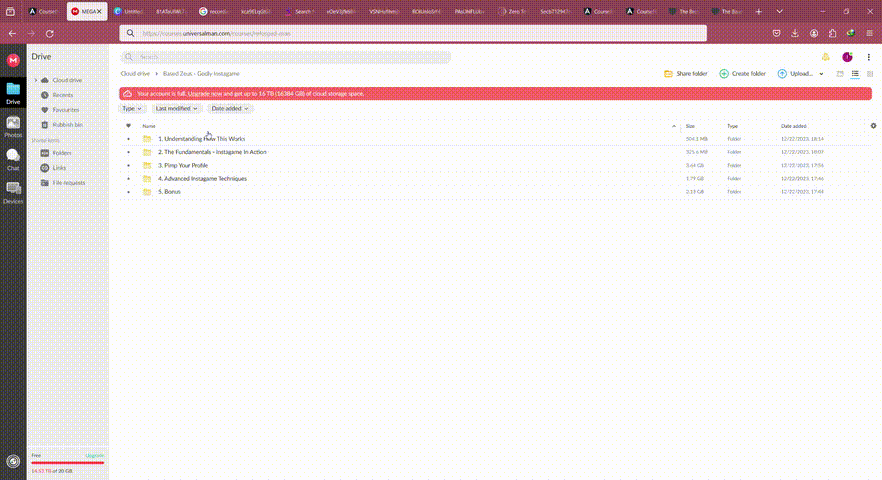
Task: Open the Devices section icon
Action: tap(13, 192)
